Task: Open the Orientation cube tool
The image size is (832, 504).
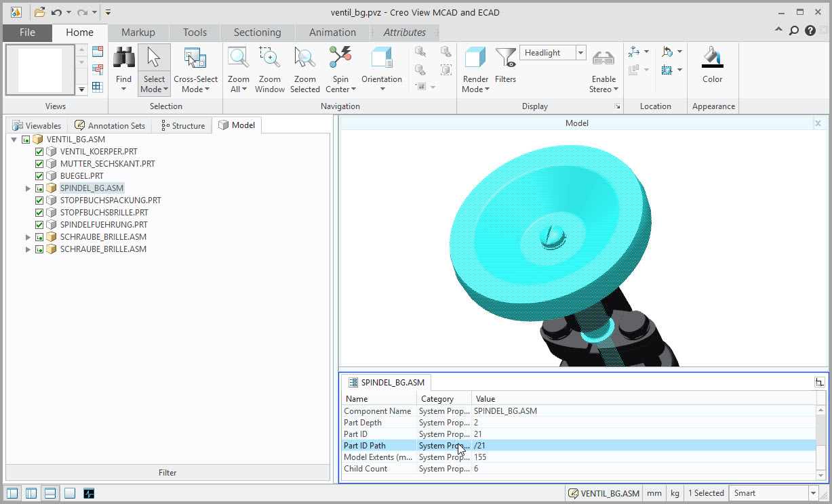Action: click(382, 59)
